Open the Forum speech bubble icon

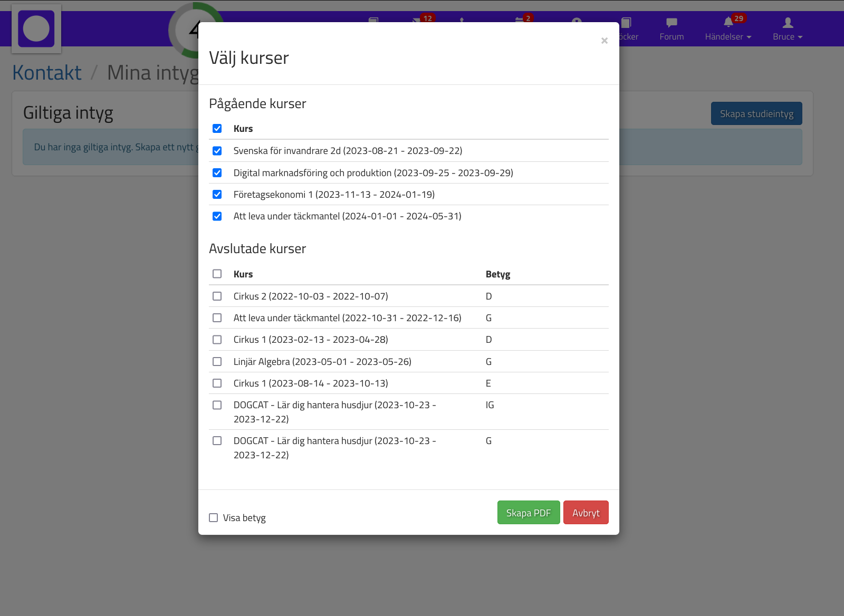[x=671, y=23]
